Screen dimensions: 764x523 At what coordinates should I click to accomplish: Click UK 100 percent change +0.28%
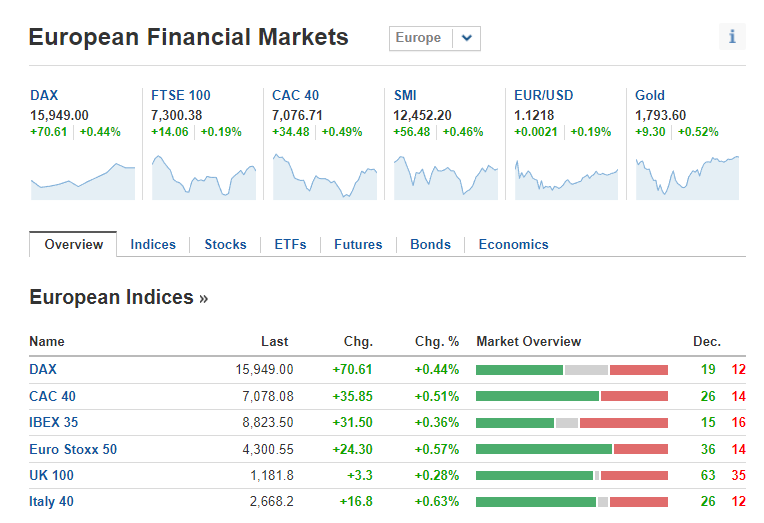tap(437, 475)
